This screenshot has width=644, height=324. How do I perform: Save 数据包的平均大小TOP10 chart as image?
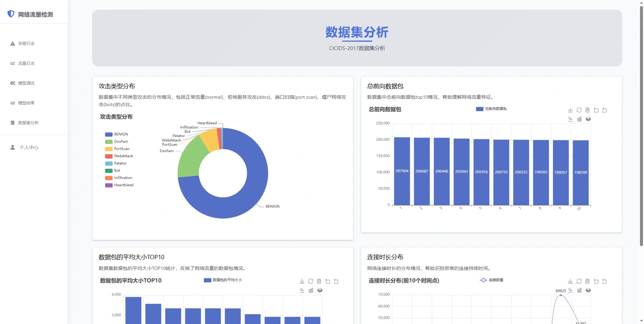coord(302,281)
